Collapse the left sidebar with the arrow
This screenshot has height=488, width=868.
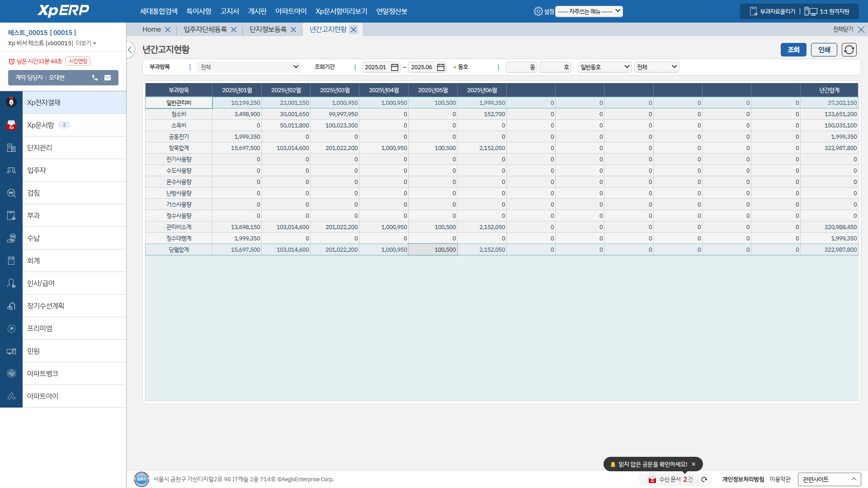(130, 50)
